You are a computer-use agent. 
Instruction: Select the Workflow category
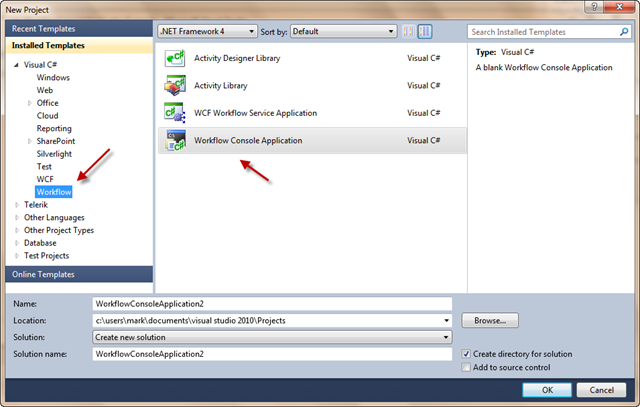pos(54,192)
